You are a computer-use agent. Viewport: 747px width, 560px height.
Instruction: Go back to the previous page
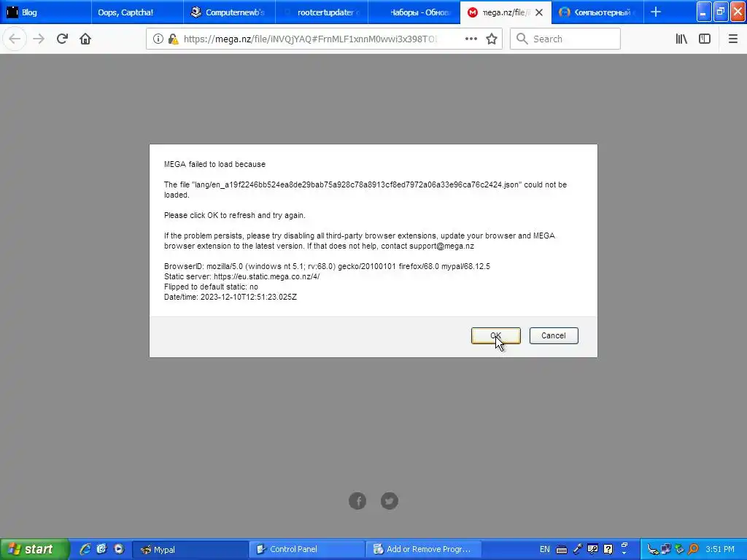click(15, 39)
